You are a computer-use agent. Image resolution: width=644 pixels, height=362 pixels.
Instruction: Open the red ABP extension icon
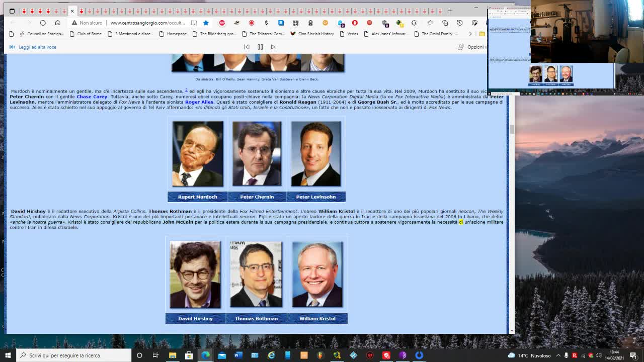[222, 23]
